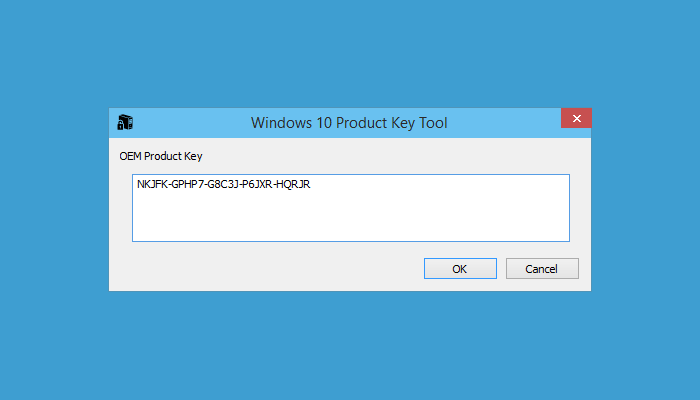Close the Product Key Tool dialog

point(575,119)
